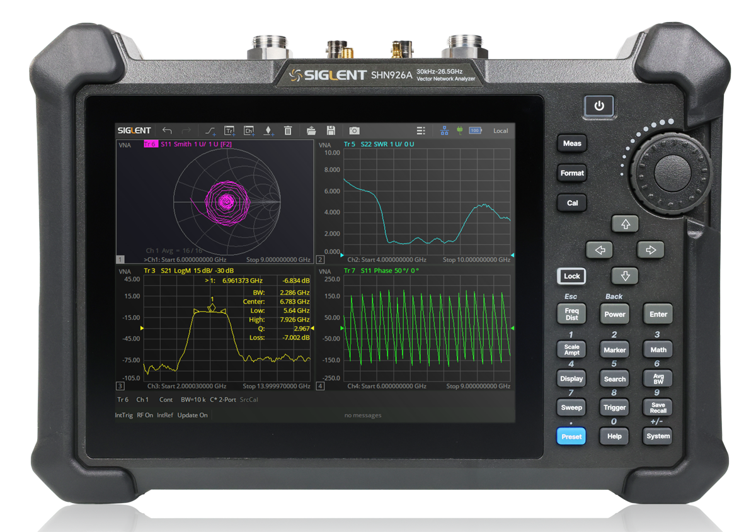Open the menu list icon in toolbar
Viewport: 756px width, 532px height.
(x=421, y=130)
